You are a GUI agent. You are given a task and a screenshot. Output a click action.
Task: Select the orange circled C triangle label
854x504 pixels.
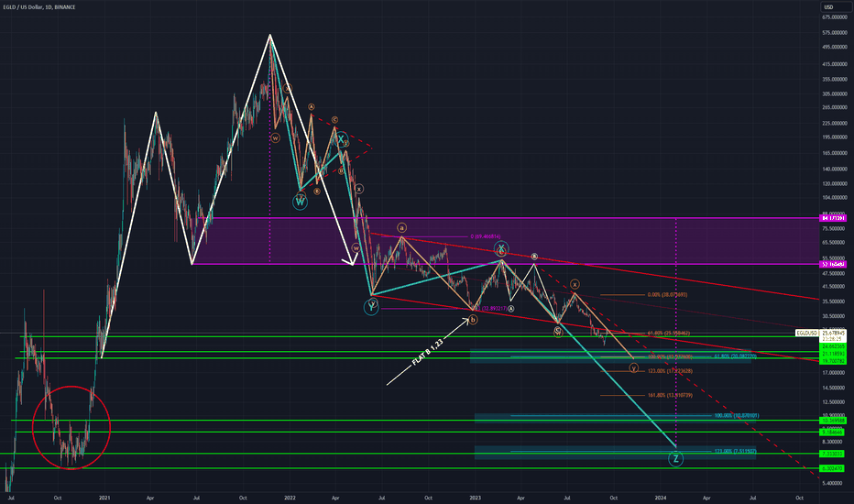pyautogui.click(x=334, y=120)
